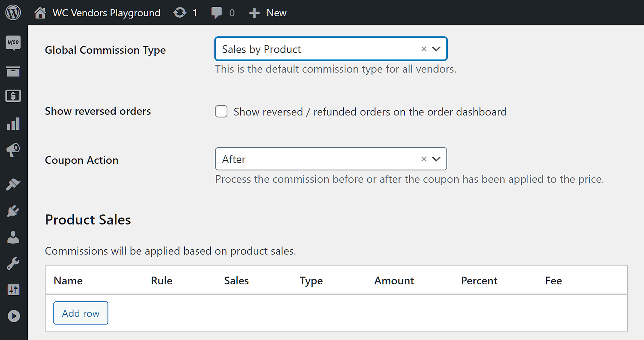Image resolution: width=644 pixels, height=340 pixels.
Task: Clear the After coupon action selection
Action: (424, 159)
